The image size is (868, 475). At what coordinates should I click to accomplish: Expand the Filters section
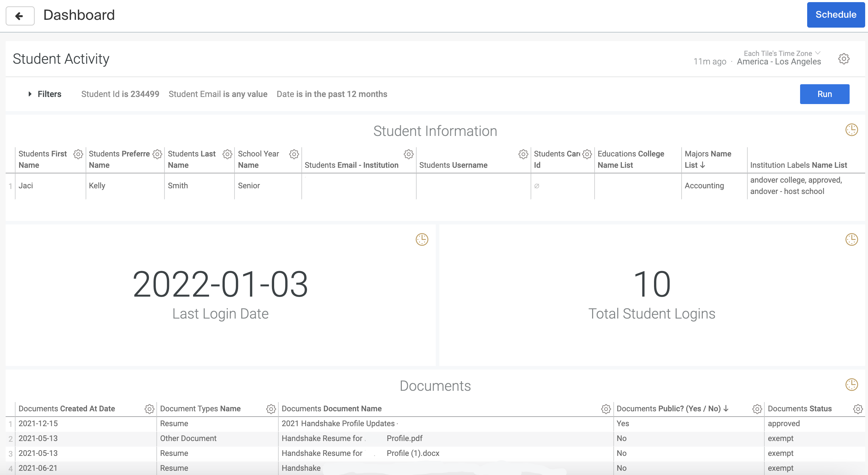pos(45,94)
